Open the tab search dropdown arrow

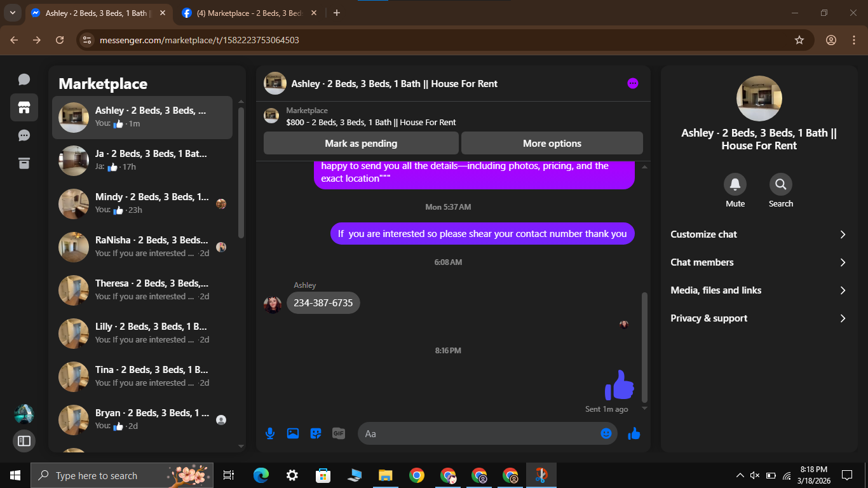pyautogui.click(x=13, y=13)
